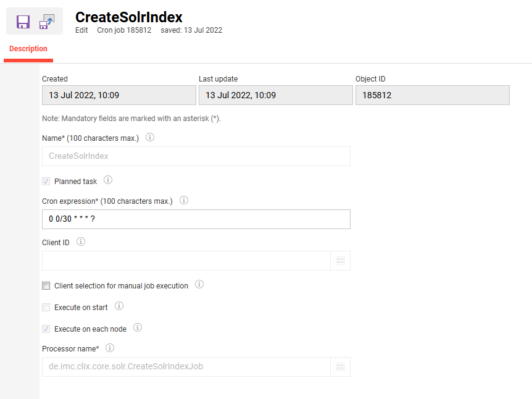The width and height of the screenshot is (532, 399).
Task: Toggle the Planned task checkbox
Action: pos(46,182)
